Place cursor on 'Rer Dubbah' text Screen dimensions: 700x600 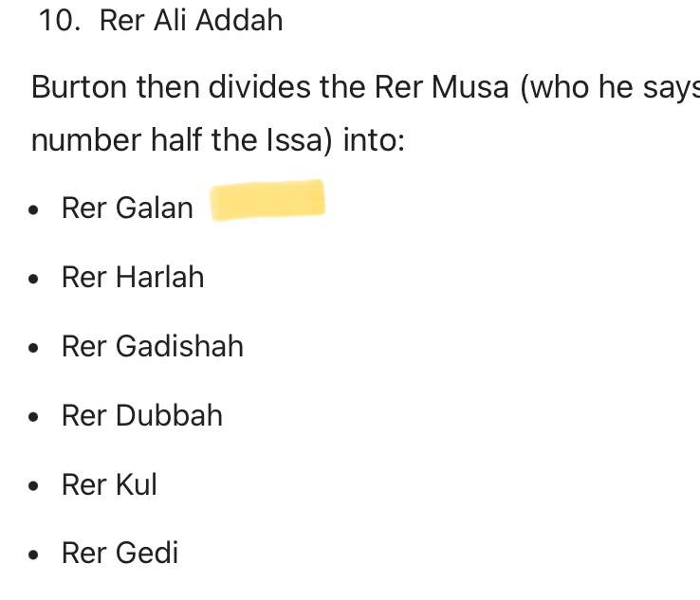click(x=142, y=415)
